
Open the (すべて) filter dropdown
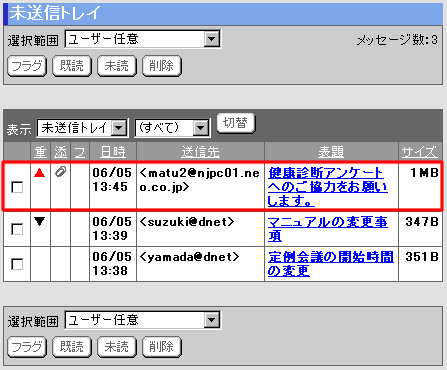click(172, 128)
